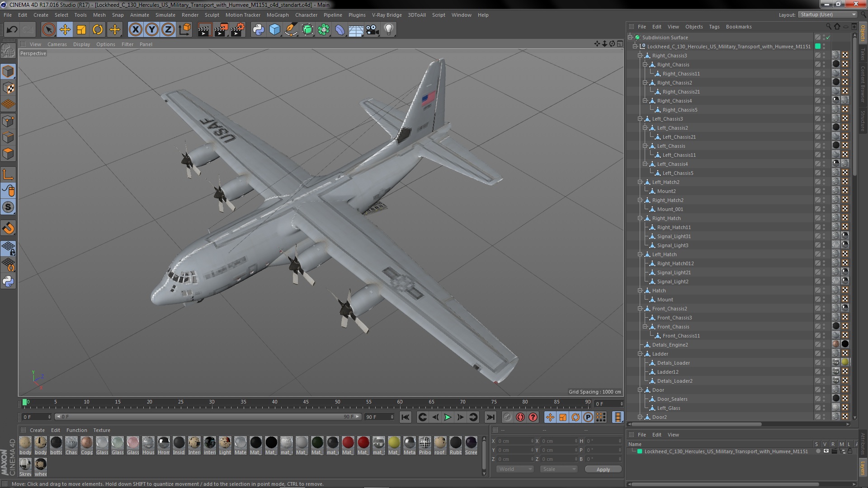Screen dimensions: 868x488
Task: Click the Coordinate System icon
Action: tap(184, 30)
